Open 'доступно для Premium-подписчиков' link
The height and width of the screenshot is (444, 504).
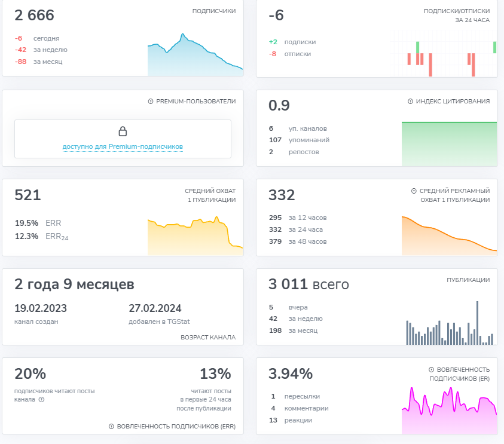point(123,146)
